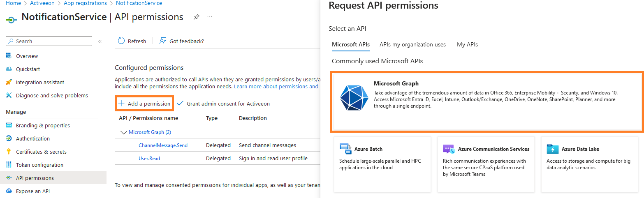Open the User.Read permission link
Screen dimensions: 644x198
coord(149,159)
